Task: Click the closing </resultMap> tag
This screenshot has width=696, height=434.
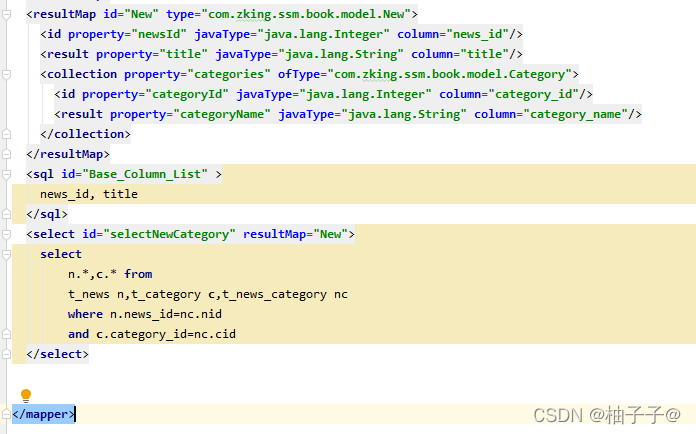Action: point(68,154)
